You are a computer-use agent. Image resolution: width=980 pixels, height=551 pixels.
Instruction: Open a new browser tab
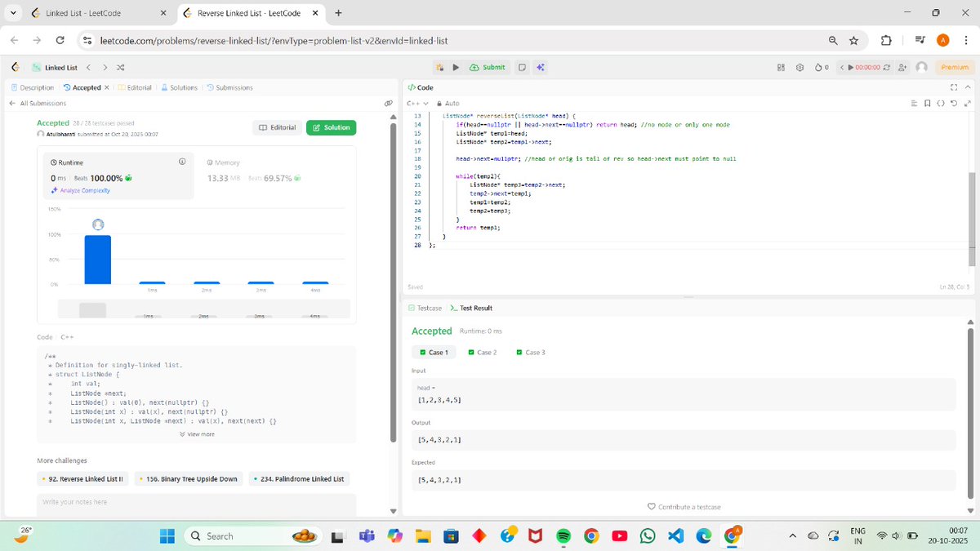click(338, 13)
